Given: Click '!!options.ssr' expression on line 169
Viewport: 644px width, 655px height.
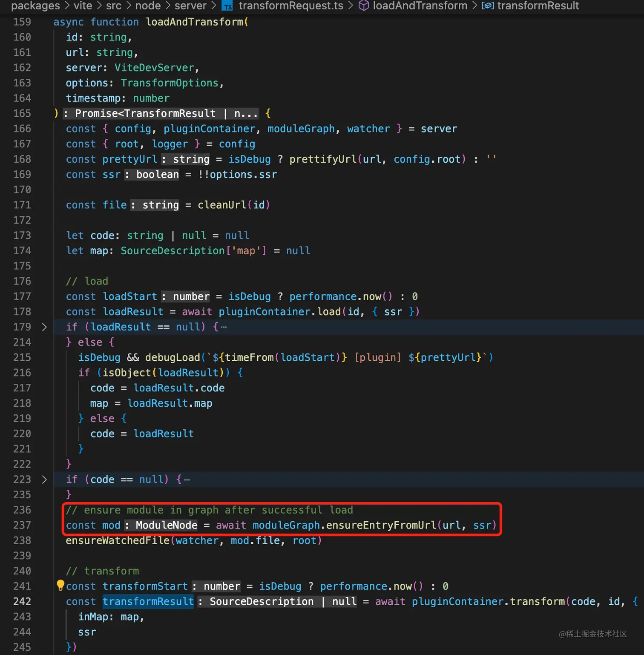Looking at the screenshot, I should 237,175.
